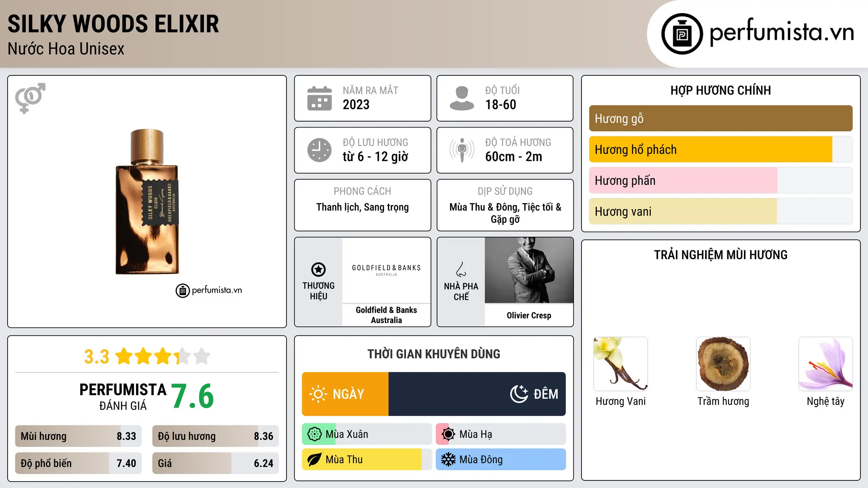
Task: Click the Hương vani vanilla accord bar
Action: pos(721,211)
